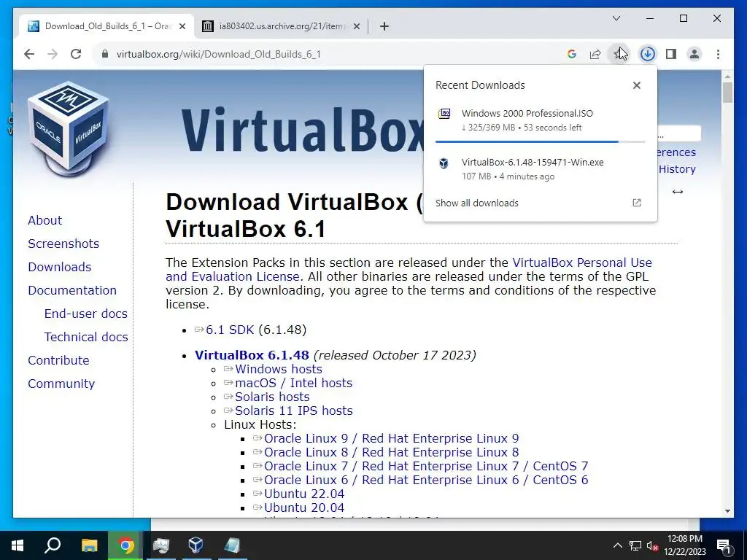
Task: Open Oracle Linux 7 / CentOS 7 link
Action: (x=426, y=466)
